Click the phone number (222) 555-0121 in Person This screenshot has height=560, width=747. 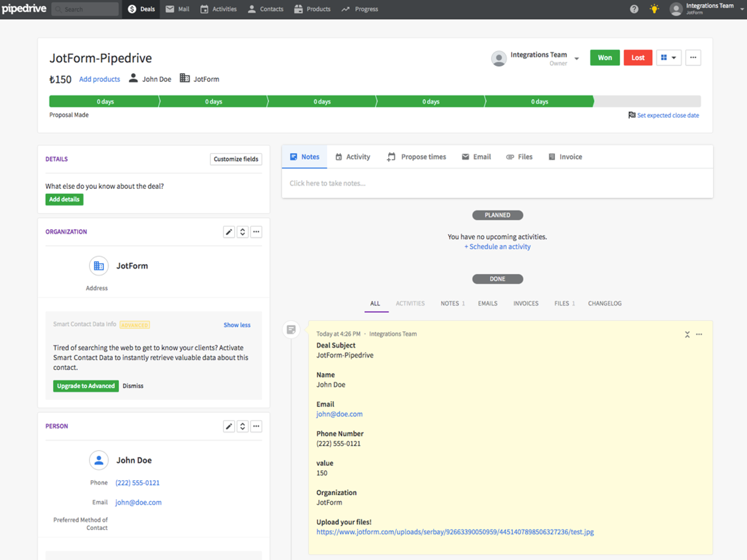(137, 483)
